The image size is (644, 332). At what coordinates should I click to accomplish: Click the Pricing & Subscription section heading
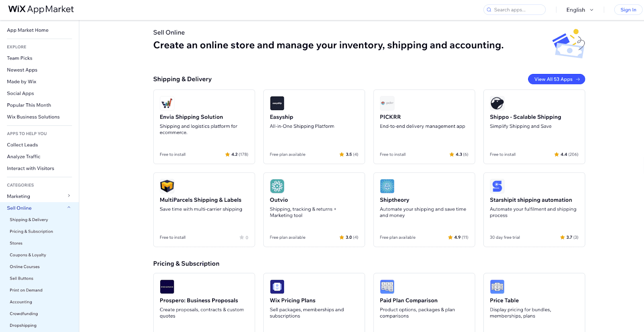tap(186, 264)
